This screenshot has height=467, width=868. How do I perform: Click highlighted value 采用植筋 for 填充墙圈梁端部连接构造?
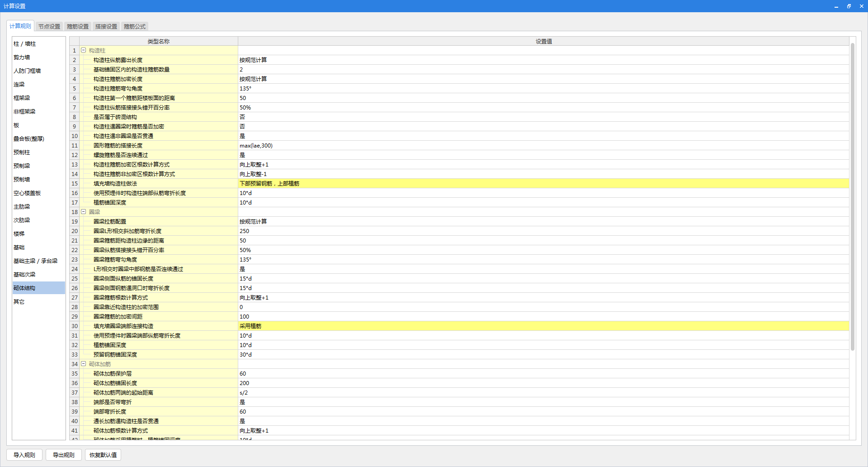tap(543, 326)
